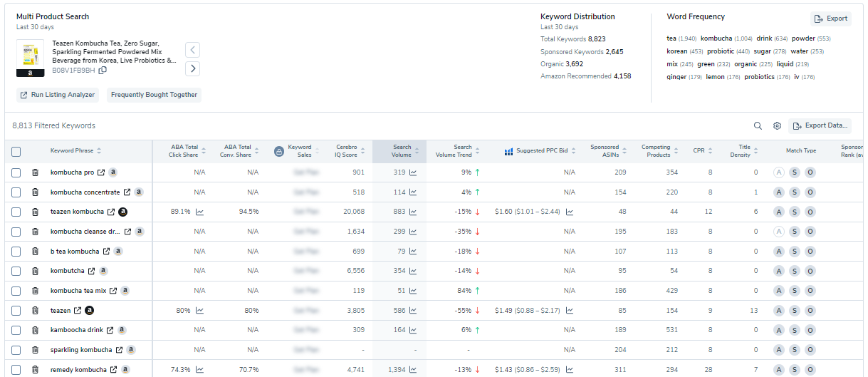Click A match type for kombucha concentrate
The width and height of the screenshot is (868, 377).
click(779, 192)
